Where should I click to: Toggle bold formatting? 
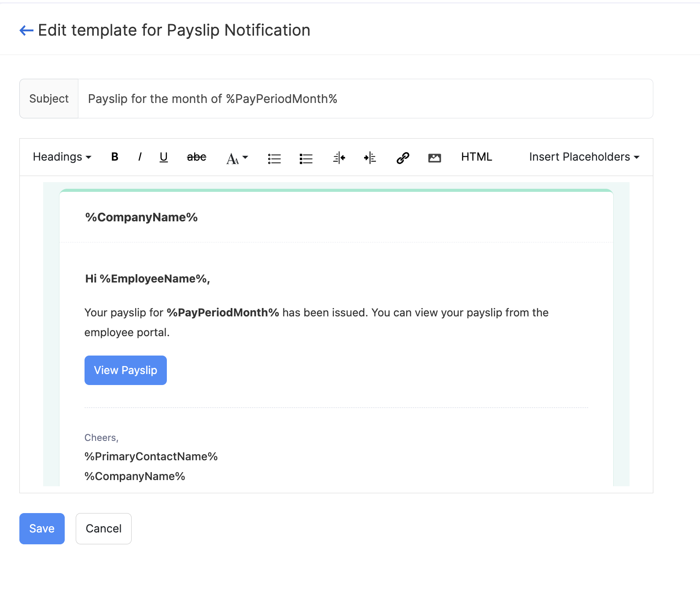(114, 157)
